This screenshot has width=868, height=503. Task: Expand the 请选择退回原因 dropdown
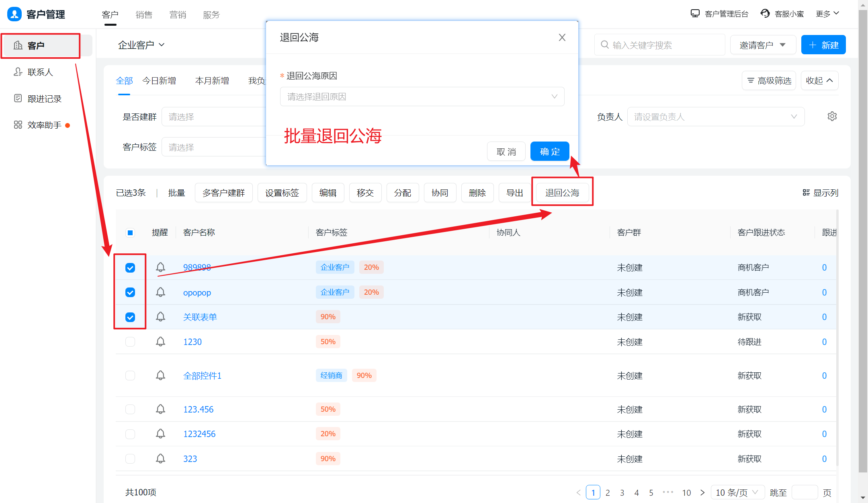pyautogui.click(x=422, y=96)
